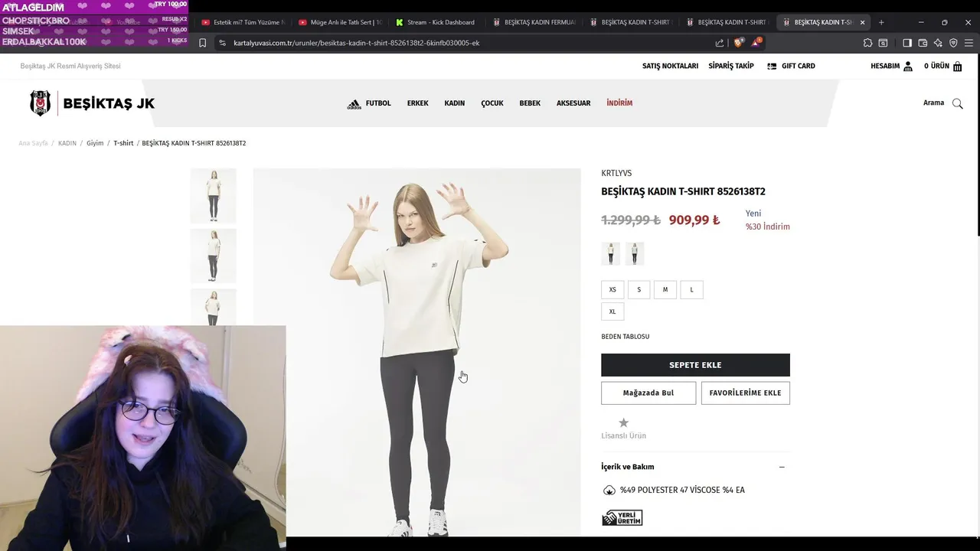Switch to Stream - Kick Dashboard tab
980x551 pixels.
click(436, 22)
